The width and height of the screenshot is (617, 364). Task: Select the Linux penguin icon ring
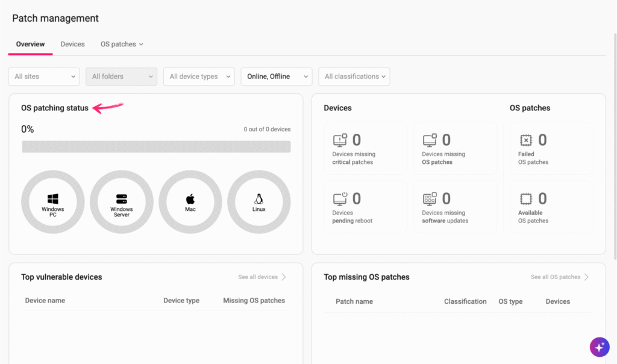click(x=259, y=201)
